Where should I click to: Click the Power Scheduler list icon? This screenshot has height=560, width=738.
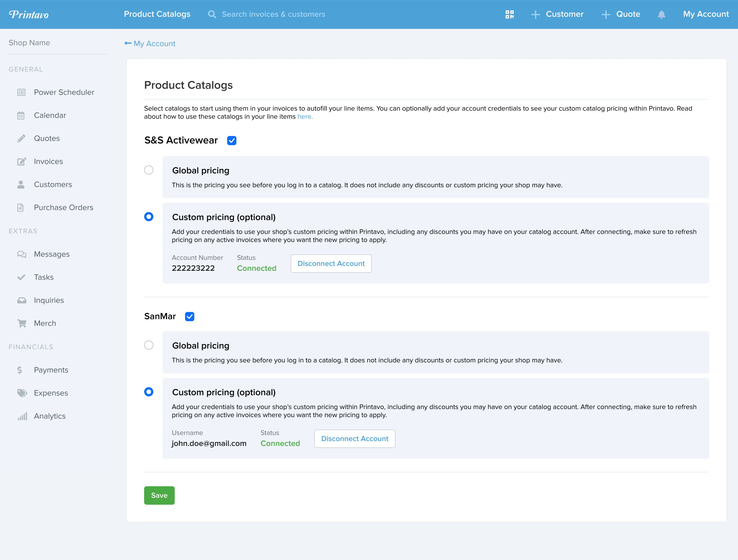point(21,92)
